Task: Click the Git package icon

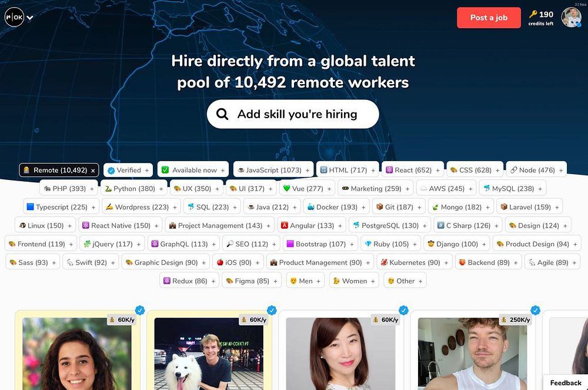Action: point(379,206)
